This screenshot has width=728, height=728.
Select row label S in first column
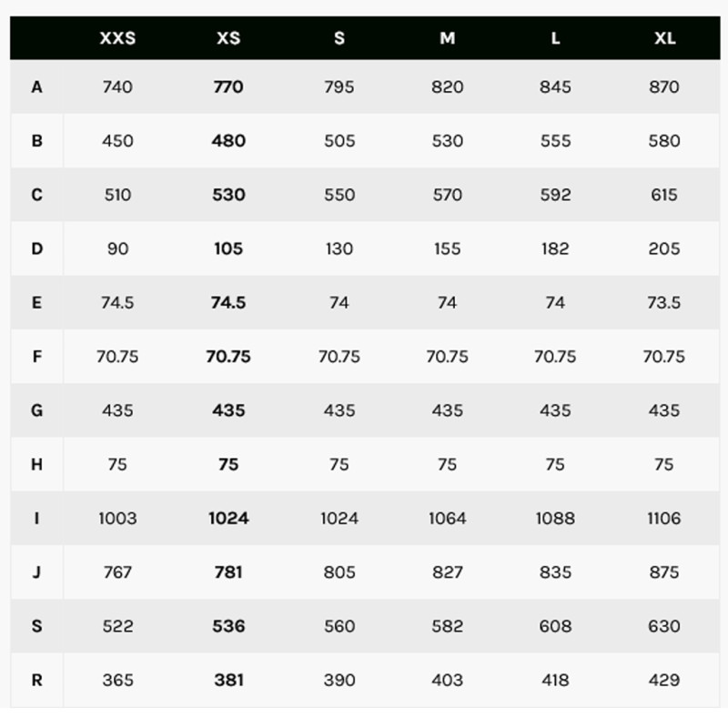pyautogui.click(x=36, y=626)
